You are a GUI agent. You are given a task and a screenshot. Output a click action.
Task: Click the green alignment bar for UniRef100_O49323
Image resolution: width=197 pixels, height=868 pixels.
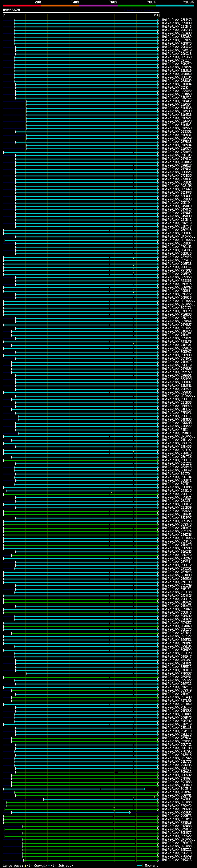[90, 860]
